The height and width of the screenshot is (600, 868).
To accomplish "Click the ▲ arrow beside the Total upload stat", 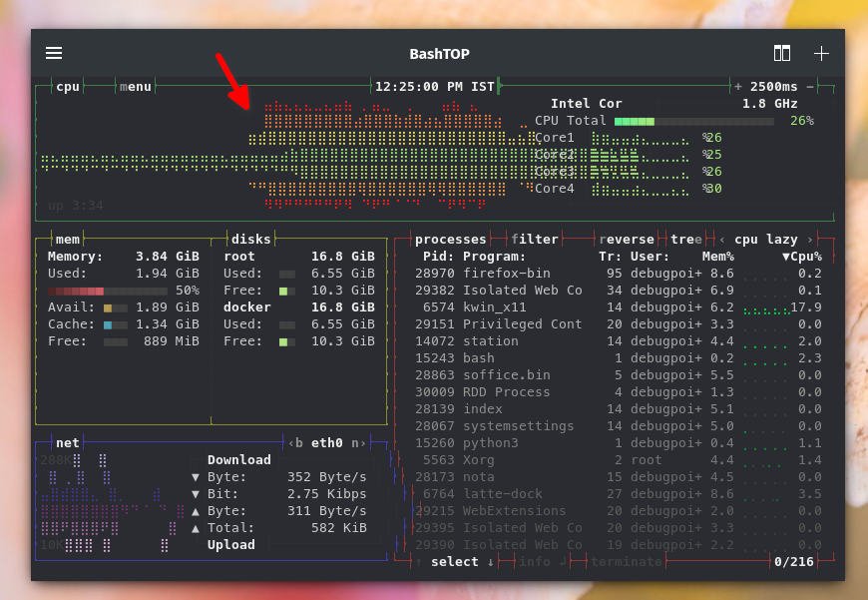I will [x=196, y=527].
